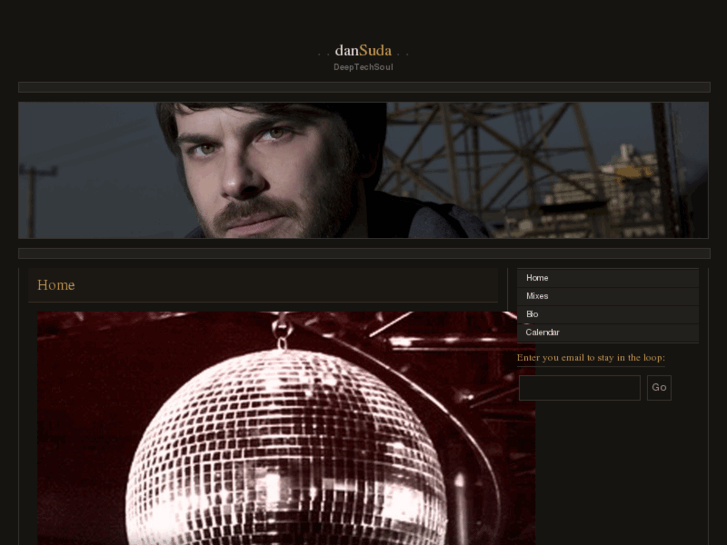Submit email with the Go button
The image size is (727, 545).
click(659, 388)
